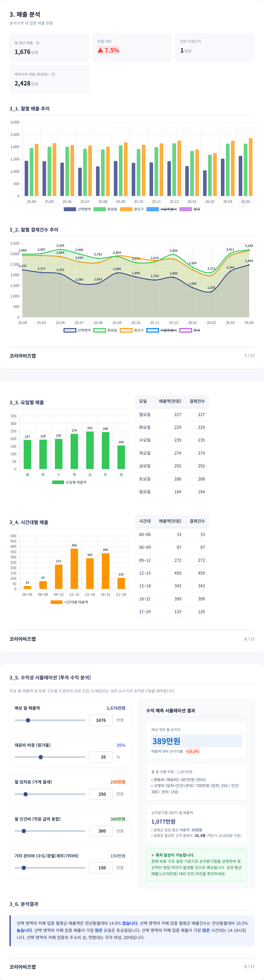Click page indicator 8 / 17
The width and height of the screenshot is (264, 980).
250,639
